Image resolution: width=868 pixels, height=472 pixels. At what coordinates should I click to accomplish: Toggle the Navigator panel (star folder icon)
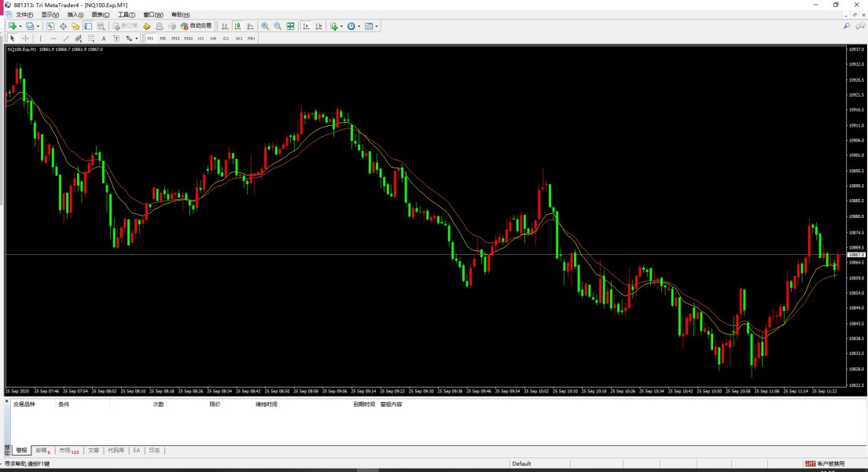(75, 26)
